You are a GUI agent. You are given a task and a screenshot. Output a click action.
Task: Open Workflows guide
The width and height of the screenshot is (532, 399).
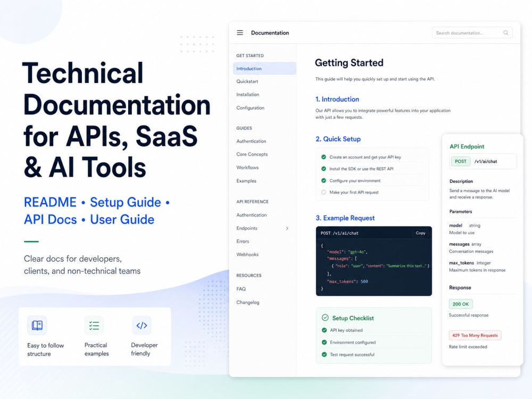coord(247,168)
